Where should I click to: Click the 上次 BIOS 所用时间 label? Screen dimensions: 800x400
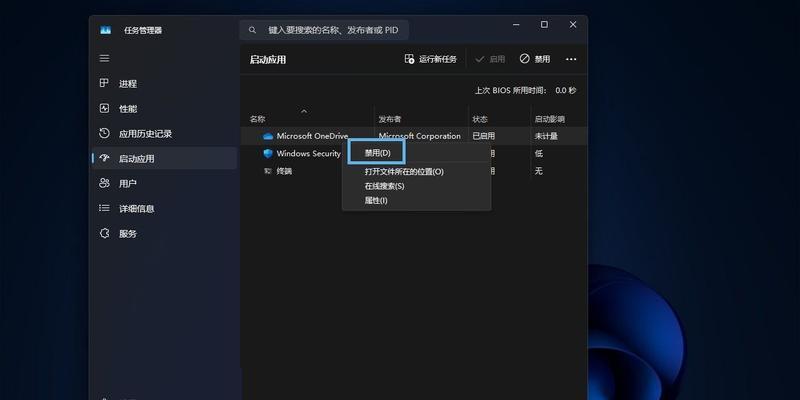point(511,90)
